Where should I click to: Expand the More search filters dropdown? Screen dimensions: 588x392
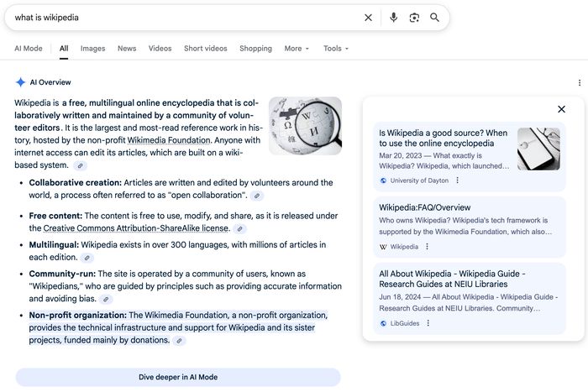(x=297, y=49)
